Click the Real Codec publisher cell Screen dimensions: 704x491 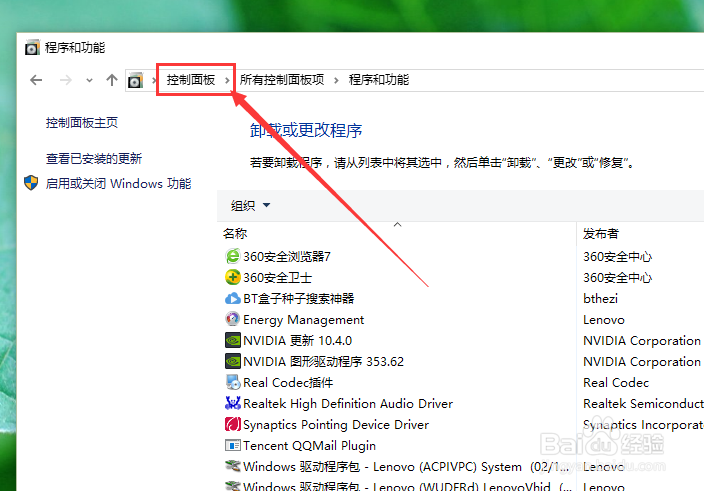(616, 382)
